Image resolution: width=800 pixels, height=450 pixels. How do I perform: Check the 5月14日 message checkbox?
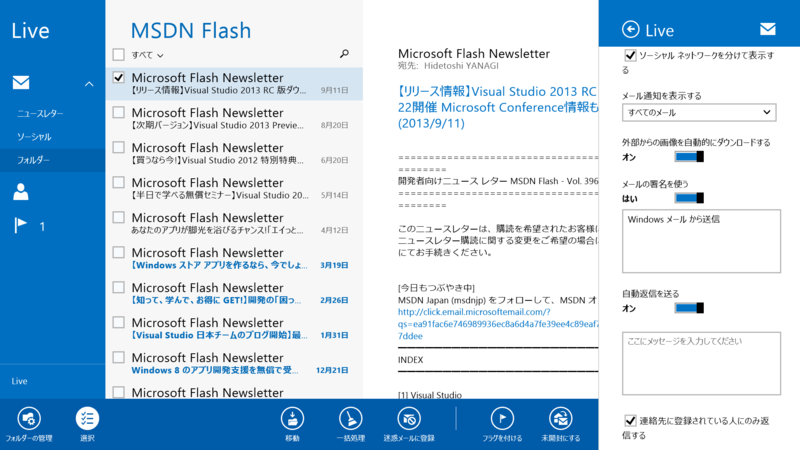tap(118, 182)
